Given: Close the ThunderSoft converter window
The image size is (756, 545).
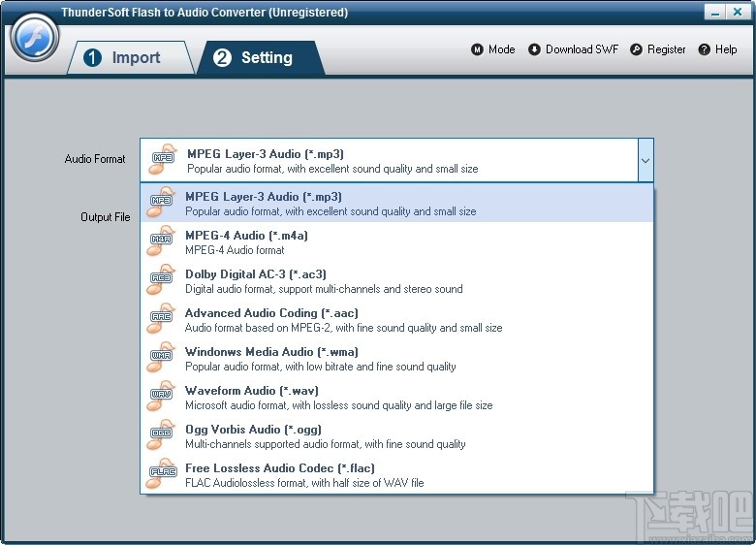Looking at the screenshot, I should 738,12.
